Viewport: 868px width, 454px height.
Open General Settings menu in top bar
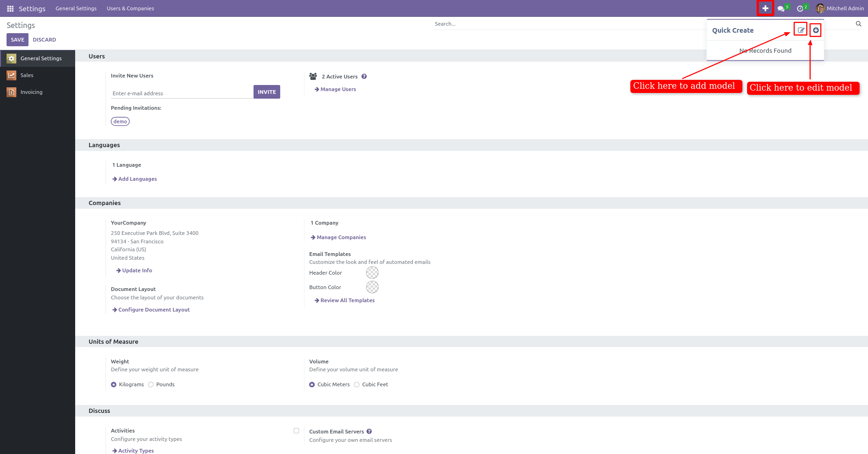click(x=76, y=8)
